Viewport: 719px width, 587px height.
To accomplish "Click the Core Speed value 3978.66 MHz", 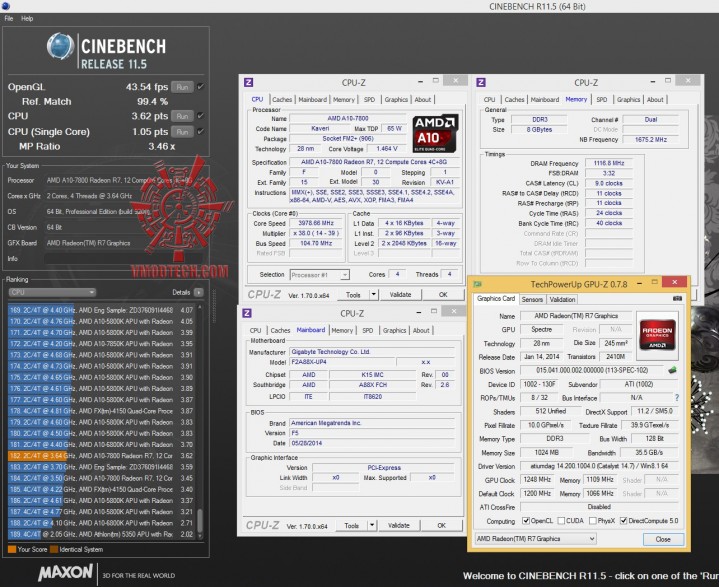I will click(316, 223).
